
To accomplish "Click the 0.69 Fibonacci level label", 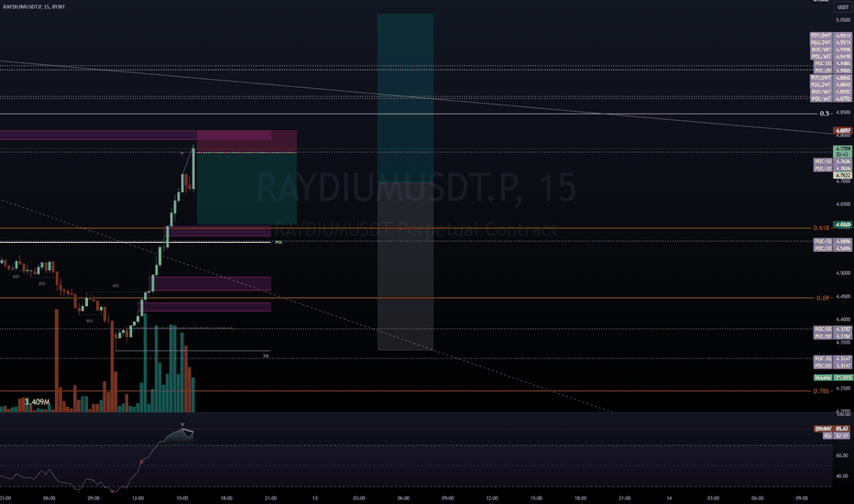I will [x=823, y=298].
